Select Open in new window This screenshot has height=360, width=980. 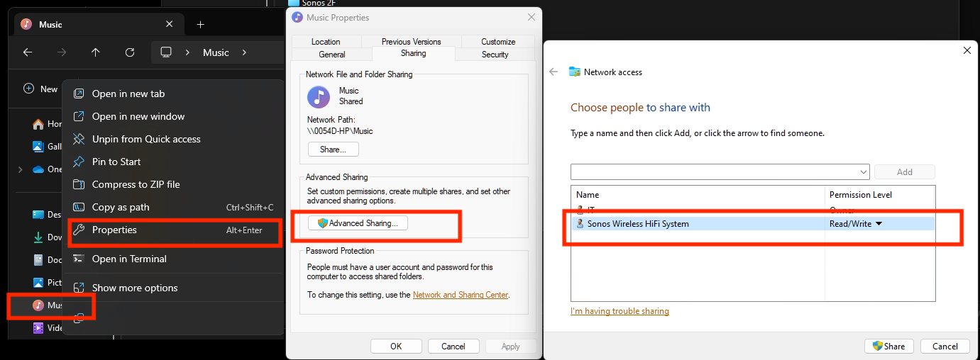point(173,116)
